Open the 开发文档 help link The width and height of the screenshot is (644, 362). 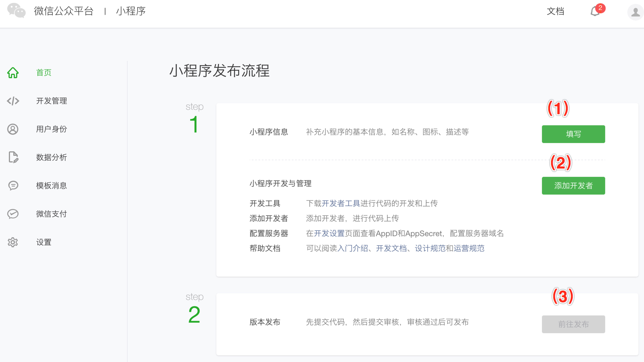(x=391, y=248)
